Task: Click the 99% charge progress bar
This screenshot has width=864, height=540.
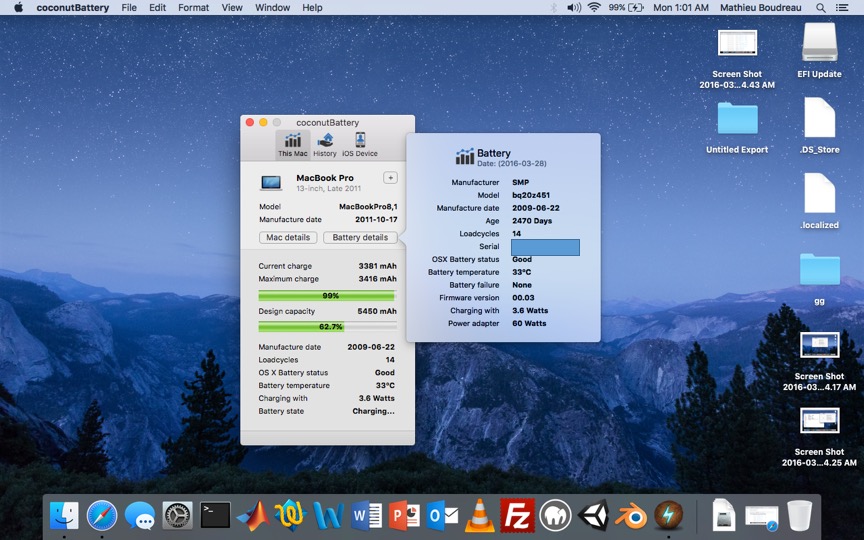Action: [327, 296]
